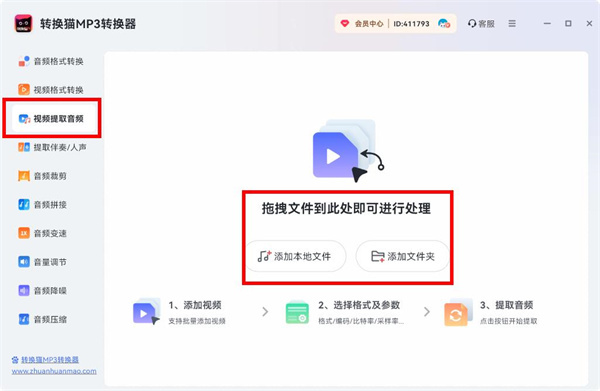Click the large video file drop icon

point(348,151)
